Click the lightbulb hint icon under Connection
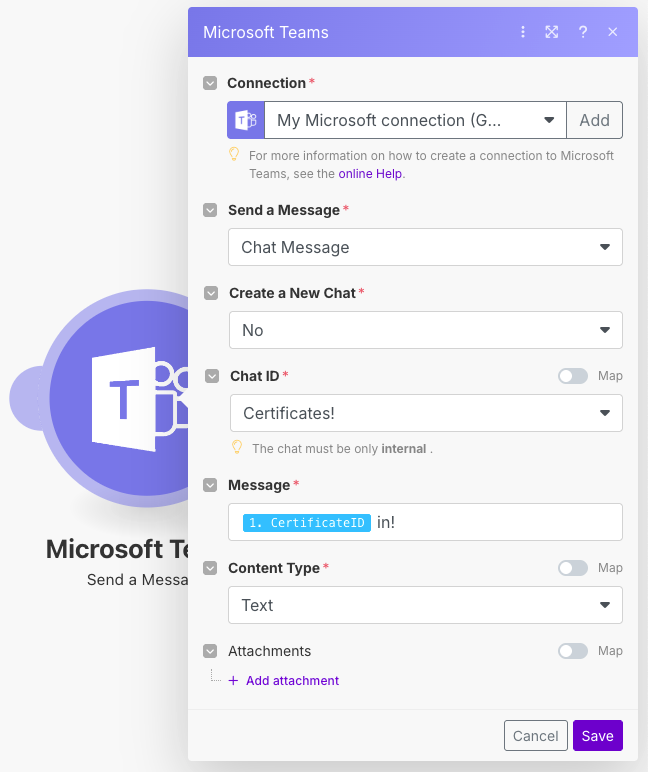This screenshot has height=772, width=648. 234,155
